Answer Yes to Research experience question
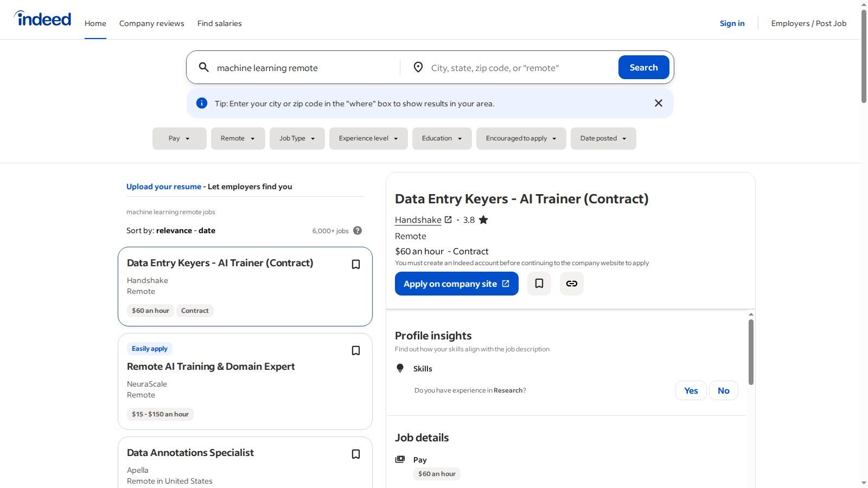 (691, 390)
